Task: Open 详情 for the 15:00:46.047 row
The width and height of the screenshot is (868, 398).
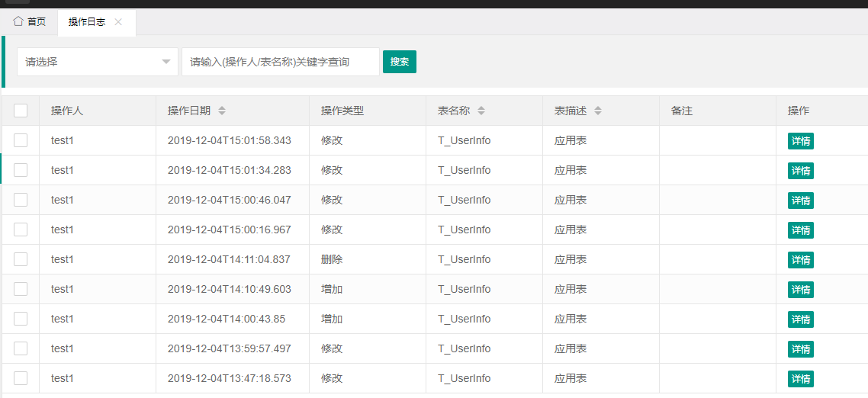Action: pos(800,201)
